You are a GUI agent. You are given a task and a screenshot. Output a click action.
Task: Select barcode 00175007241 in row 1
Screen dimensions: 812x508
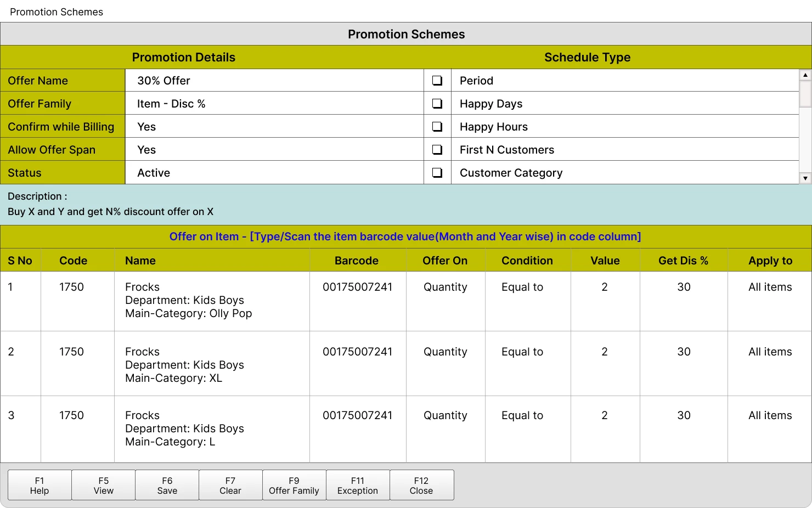[x=358, y=287]
